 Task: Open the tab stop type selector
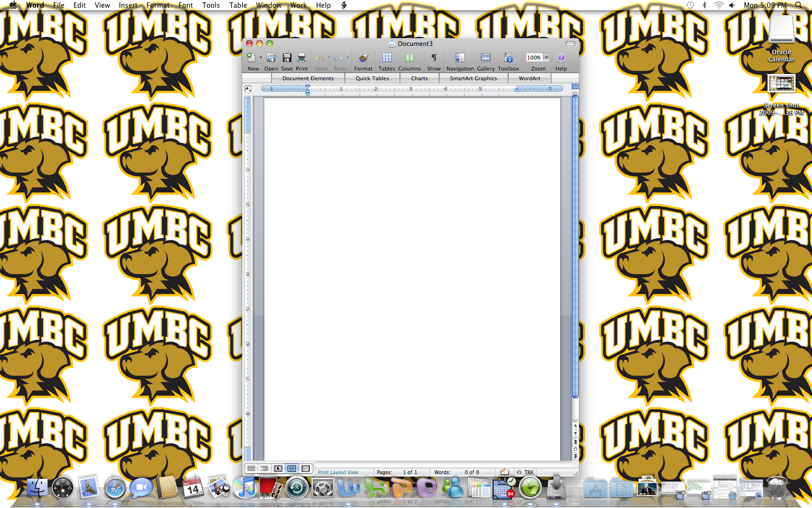point(248,89)
